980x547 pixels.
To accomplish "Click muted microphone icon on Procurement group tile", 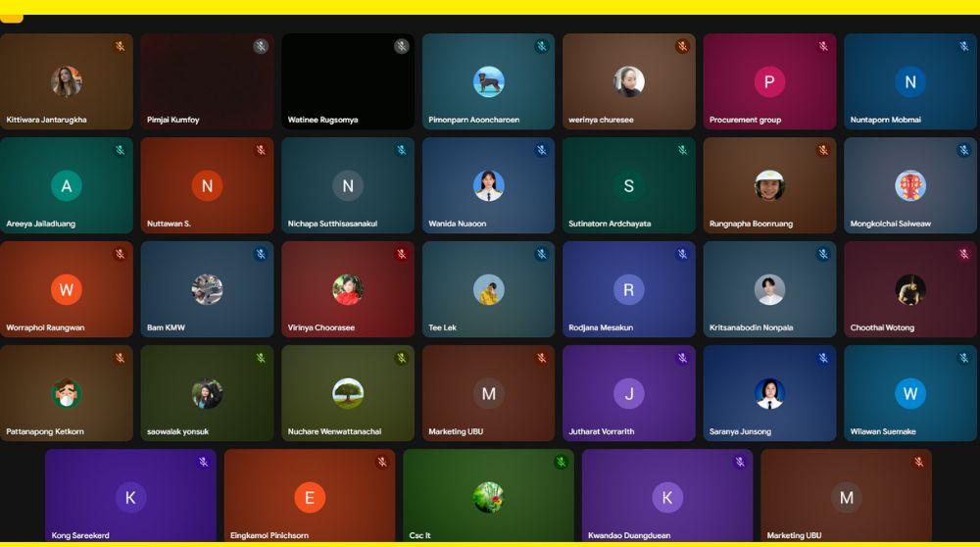I will (x=823, y=47).
